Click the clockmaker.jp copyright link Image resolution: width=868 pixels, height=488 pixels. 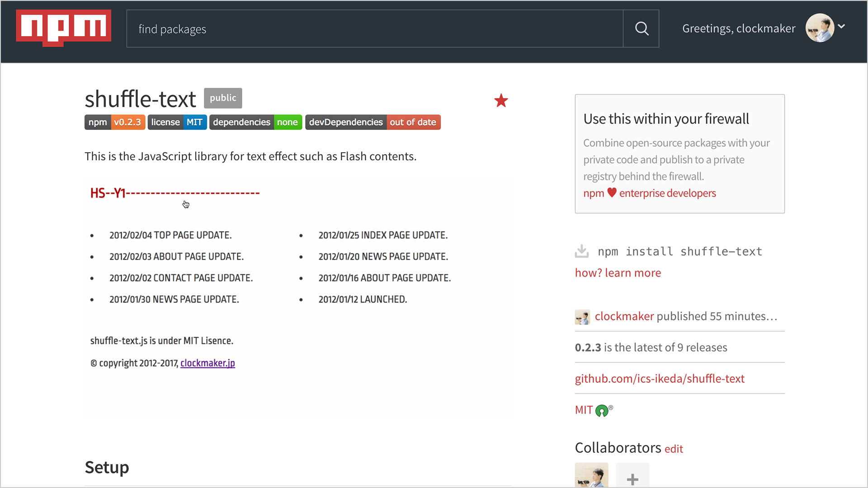tap(208, 363)
